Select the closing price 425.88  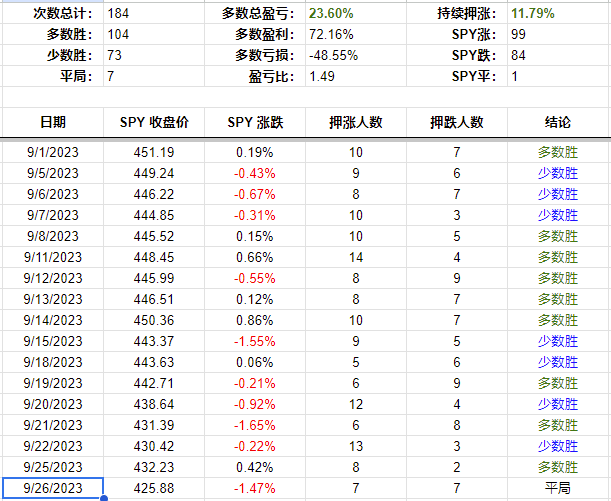coord(154,488)
